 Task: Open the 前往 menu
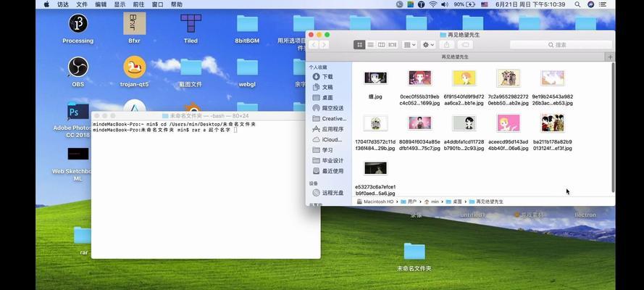point(138,4)
